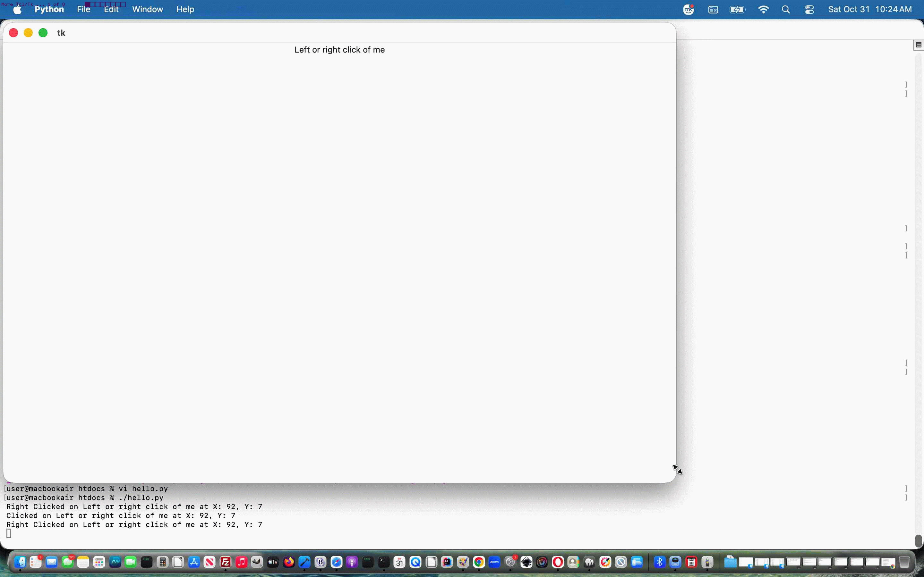This screenshot has width=924, height=577.
Task: Expand the Python application menu
Action: point(49,9)
